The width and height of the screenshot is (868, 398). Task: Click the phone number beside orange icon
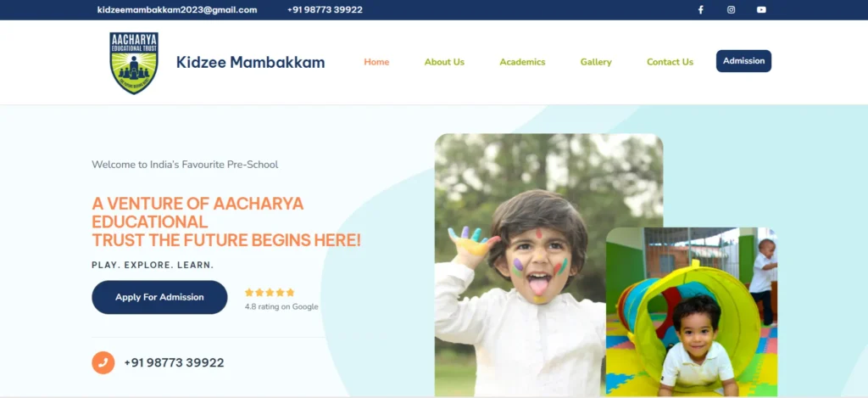174,362
